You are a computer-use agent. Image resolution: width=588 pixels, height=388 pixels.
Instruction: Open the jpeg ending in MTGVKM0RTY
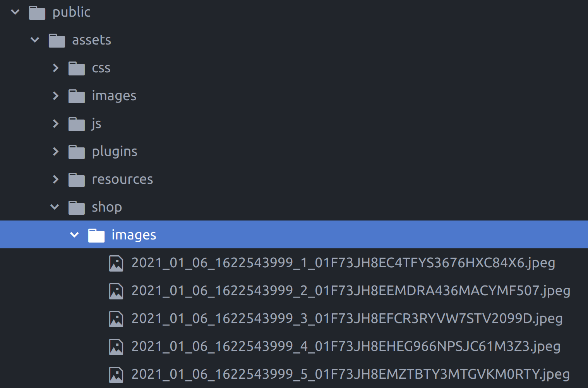click(348, 374)
